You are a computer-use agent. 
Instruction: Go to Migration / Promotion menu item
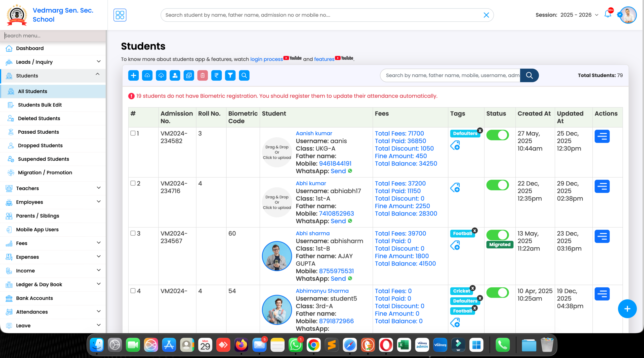(x=45, y=172)
